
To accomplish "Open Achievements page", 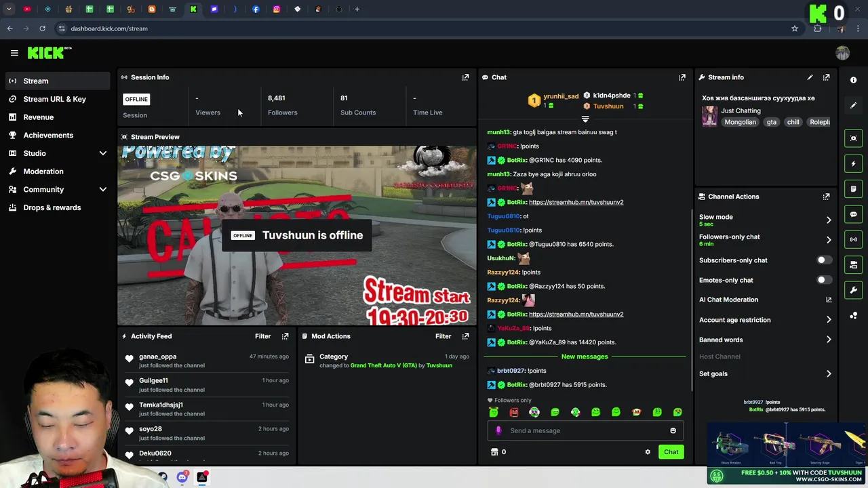I will 58,136.
